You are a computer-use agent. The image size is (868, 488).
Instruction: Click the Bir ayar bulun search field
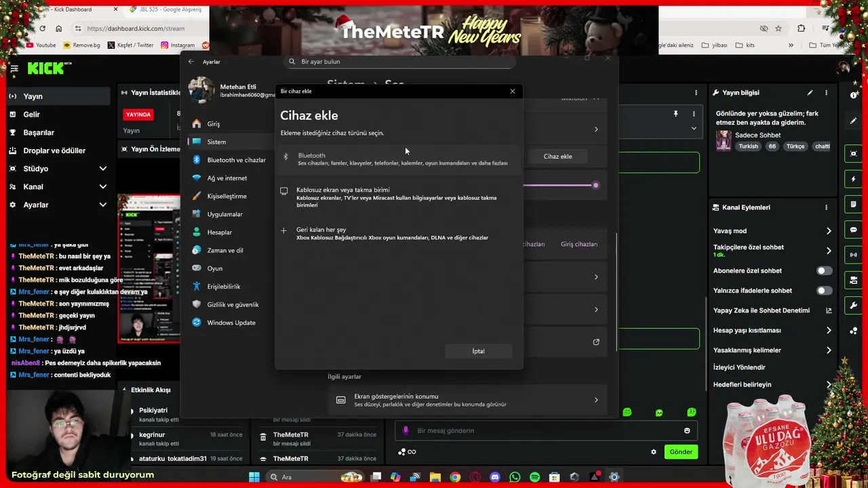coord(400,62)
